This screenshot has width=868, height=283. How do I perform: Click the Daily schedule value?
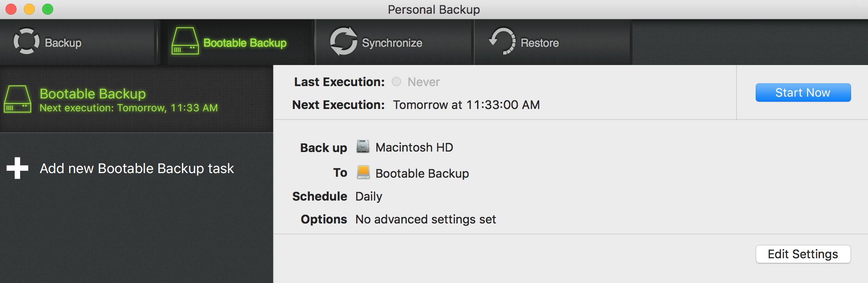pos(369,196)
